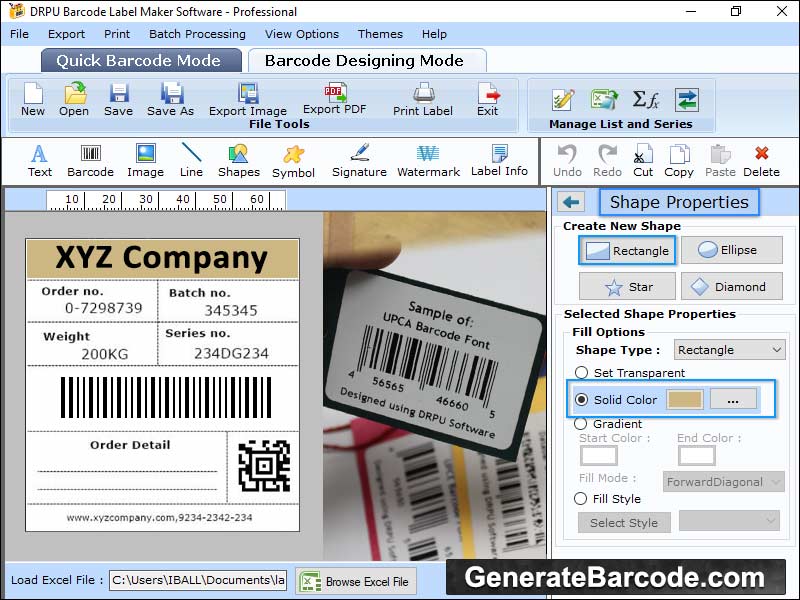
Task: Open the dropdown beside Select Style
Action: 729,521
